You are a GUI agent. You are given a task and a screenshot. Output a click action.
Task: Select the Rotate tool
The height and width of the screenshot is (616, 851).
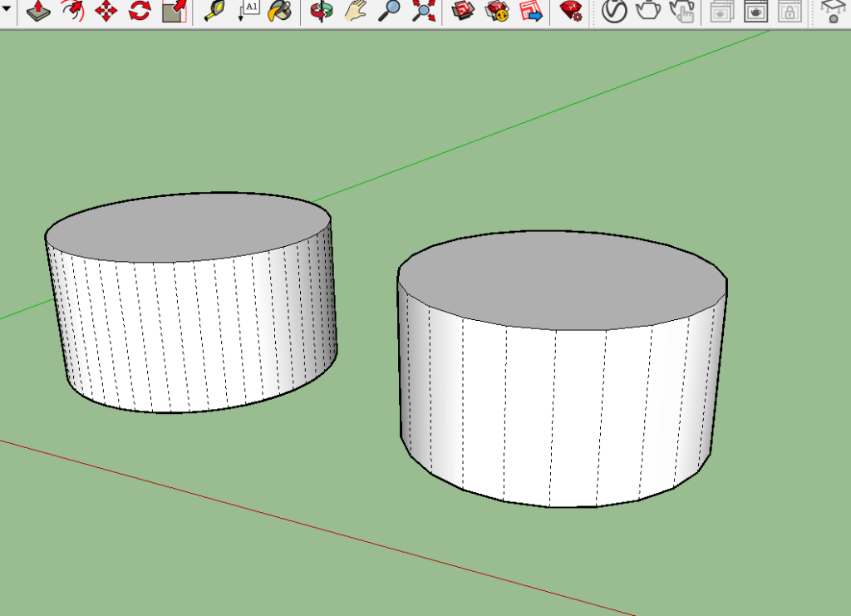tap(140, 11)
